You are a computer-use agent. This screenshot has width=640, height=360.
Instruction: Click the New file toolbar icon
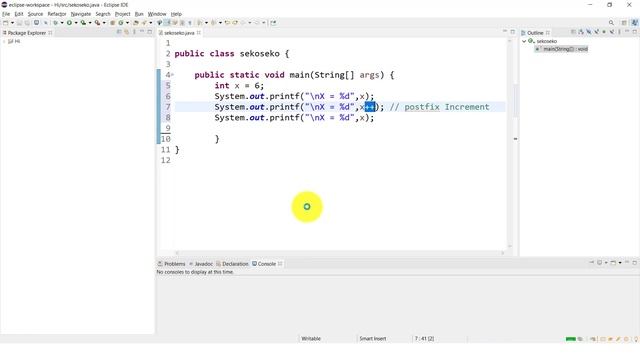[5, 23]
